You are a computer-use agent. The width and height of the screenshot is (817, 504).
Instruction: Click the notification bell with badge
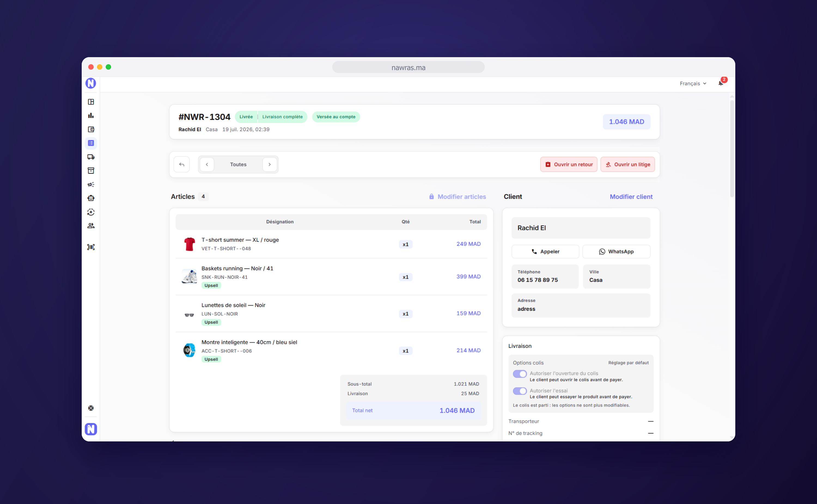click(721, 83)
